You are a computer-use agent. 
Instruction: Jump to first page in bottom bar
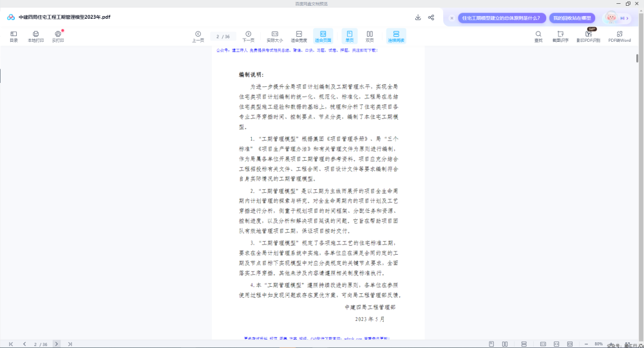click(11, 344)
